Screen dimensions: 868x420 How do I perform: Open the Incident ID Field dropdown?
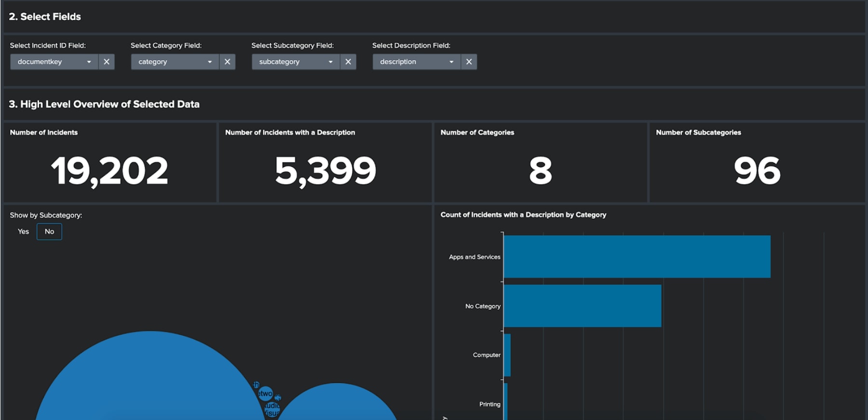[x=54, y=62]
